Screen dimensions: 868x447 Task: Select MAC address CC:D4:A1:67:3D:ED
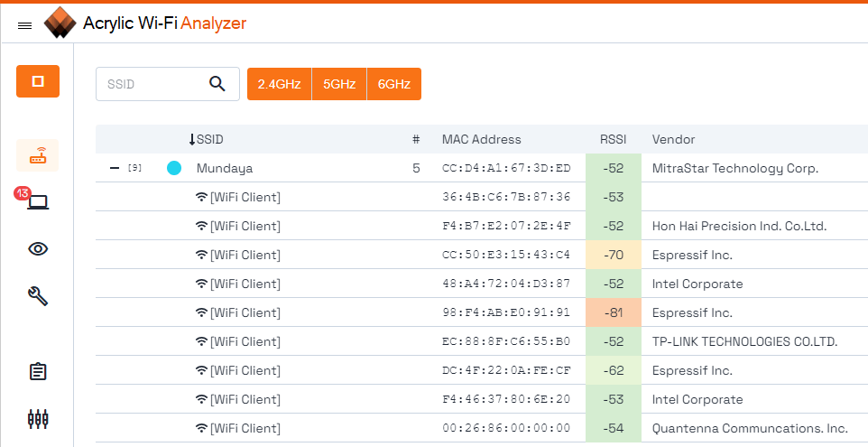point(506,168)
